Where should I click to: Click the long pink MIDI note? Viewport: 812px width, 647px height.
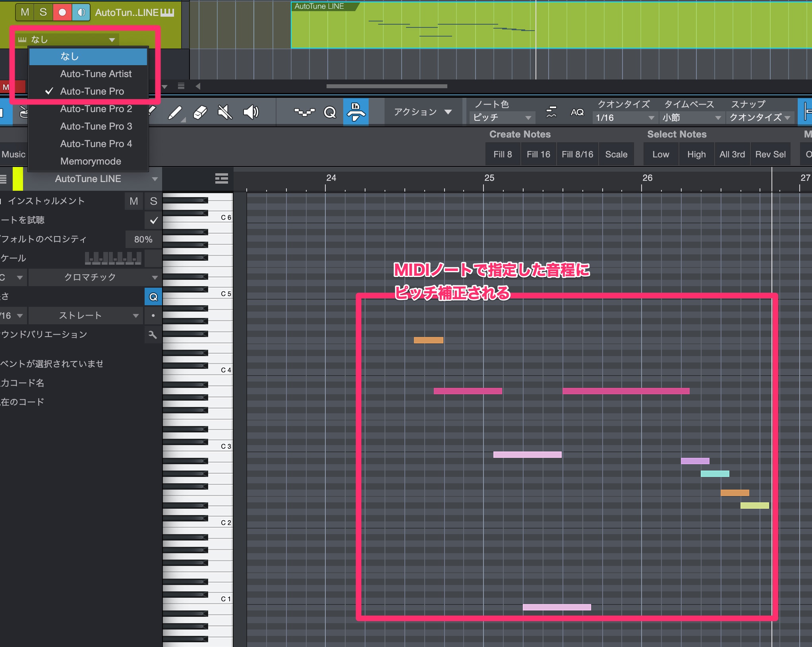click(x=625, y=391)
